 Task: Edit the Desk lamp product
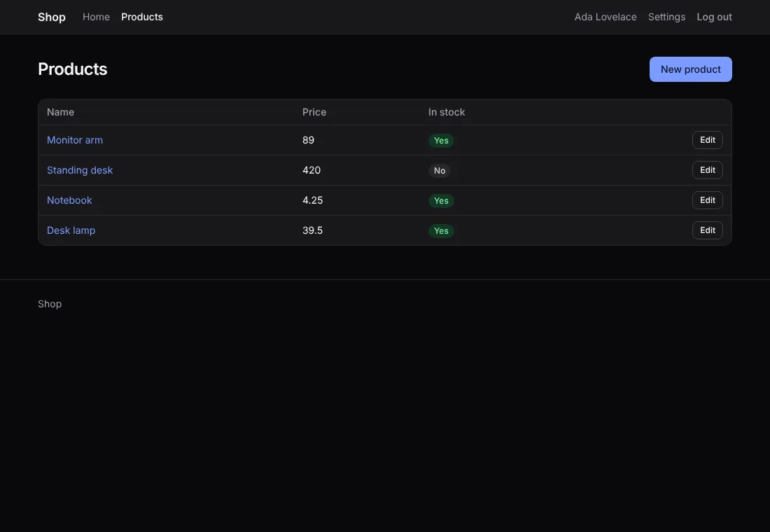coord(707,230)
